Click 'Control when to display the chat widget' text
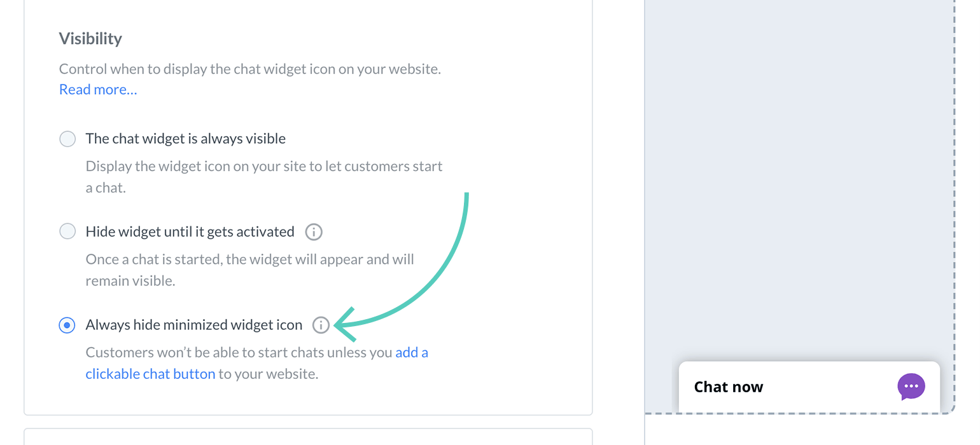This screenshot has height=445, width=980. point(249,69)
